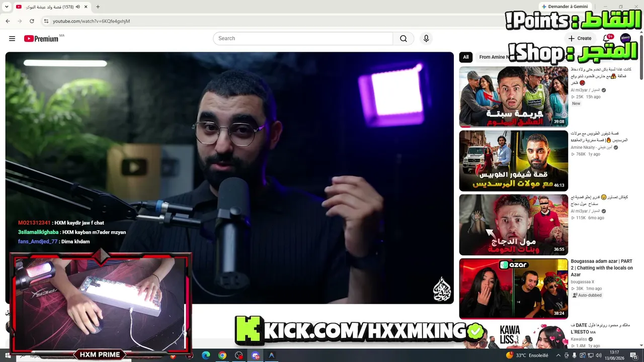The height and width of the screenshot is (362, 644).
Task: Open Amine Nkaity channel under Mercedes video
Action: (591, 147)
